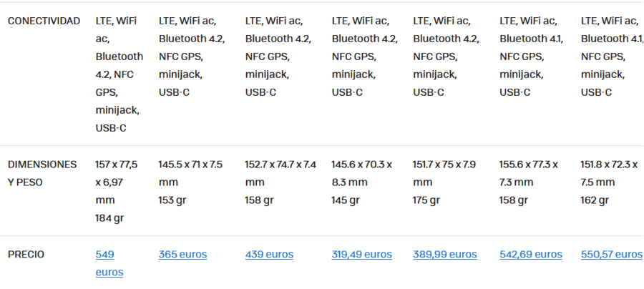Viewport: 644px width, 289px height.
Task: Click the 319,49 euros link
Action: tap(362, 255)
